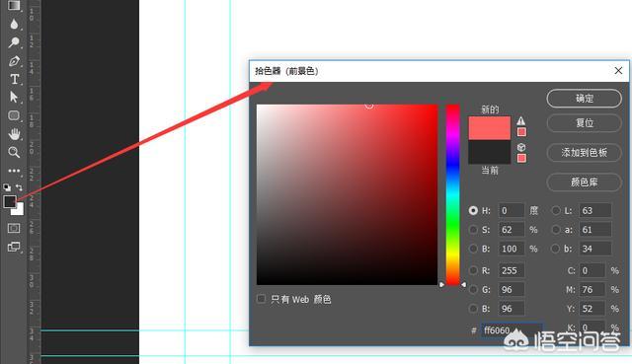Screen dimensions: 632x364
Task: Click the H field showing 0
Action: [x=512, y=210]
